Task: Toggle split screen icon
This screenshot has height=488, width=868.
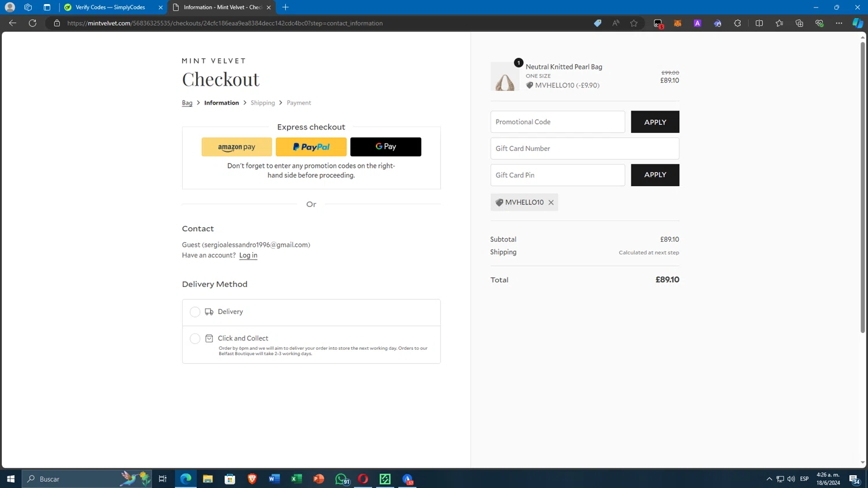Action: click(759, 23)
